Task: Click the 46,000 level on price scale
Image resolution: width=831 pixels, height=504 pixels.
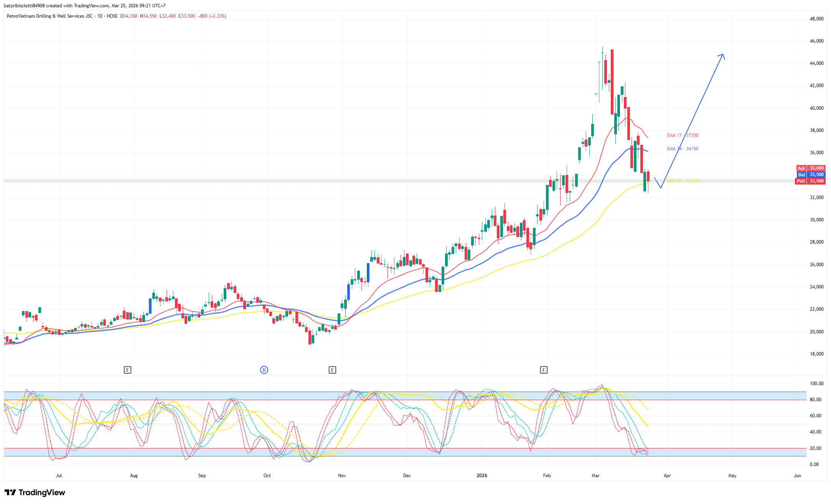Action: [x=816, y=41]
